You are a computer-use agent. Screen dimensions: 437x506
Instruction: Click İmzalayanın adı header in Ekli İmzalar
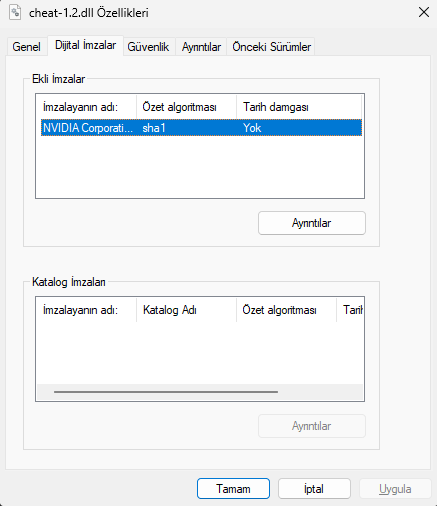(x=86, y=107)
